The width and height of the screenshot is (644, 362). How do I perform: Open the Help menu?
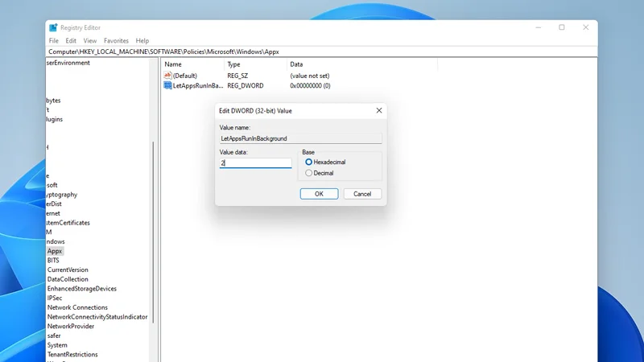point(142,41)
